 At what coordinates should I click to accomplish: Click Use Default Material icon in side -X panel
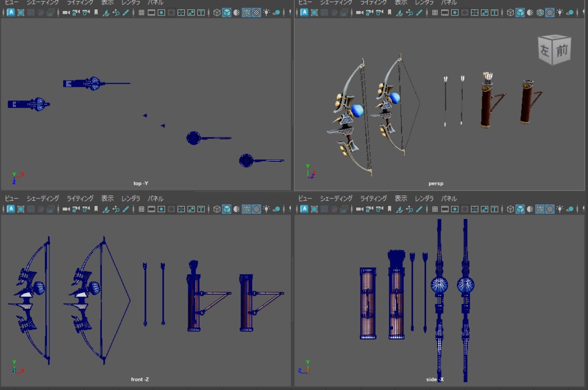(x=530, y=209)
